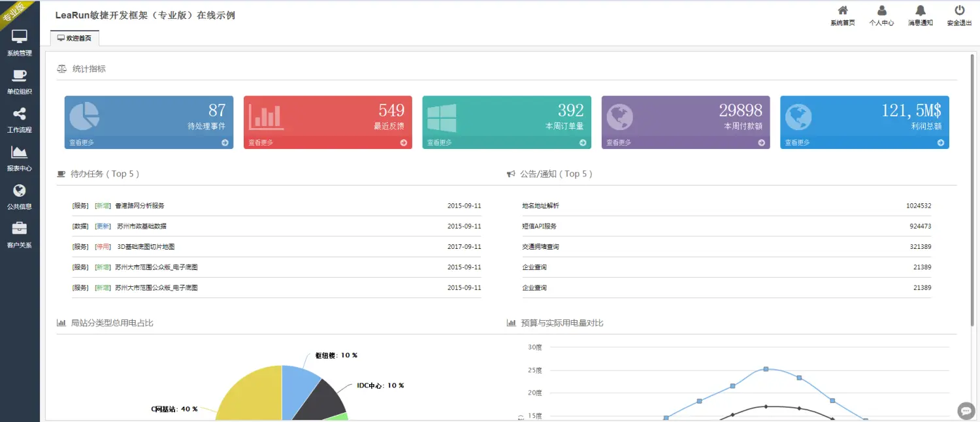Click globe icon on 利润总额 card
This screenshot has width=980, height=422.
coord(798,118)
